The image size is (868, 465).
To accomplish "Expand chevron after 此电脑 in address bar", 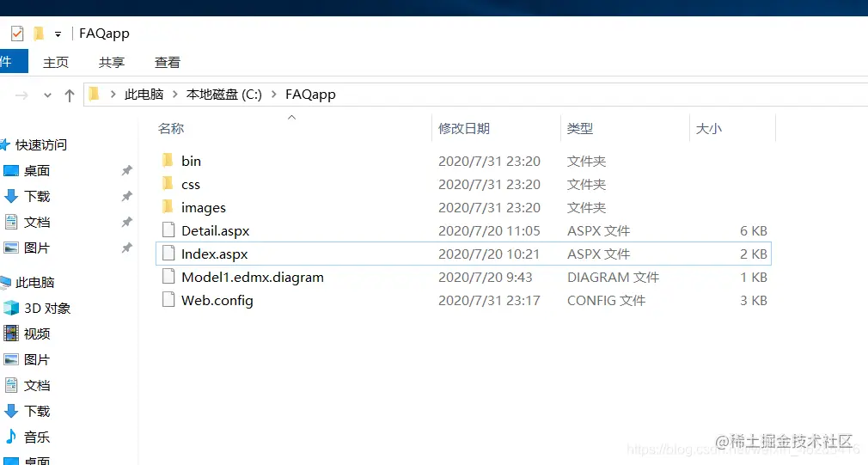I will point(175,95).
